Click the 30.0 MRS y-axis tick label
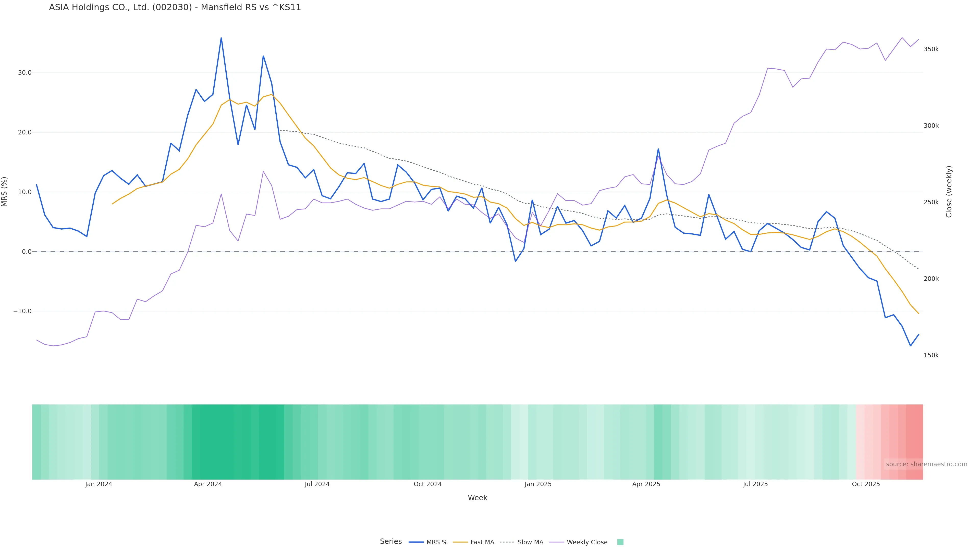Viewport: 980px width, 551px height. click(24, 73)
